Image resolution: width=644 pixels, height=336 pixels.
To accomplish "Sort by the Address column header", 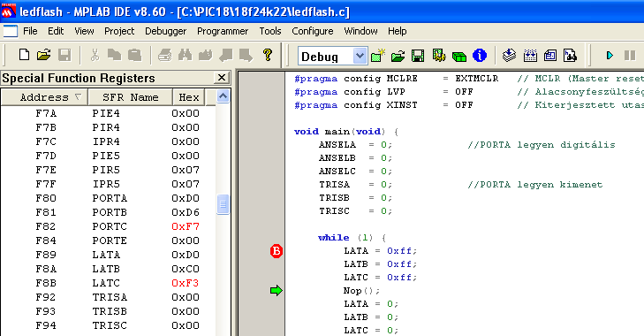I will (44, 97).
